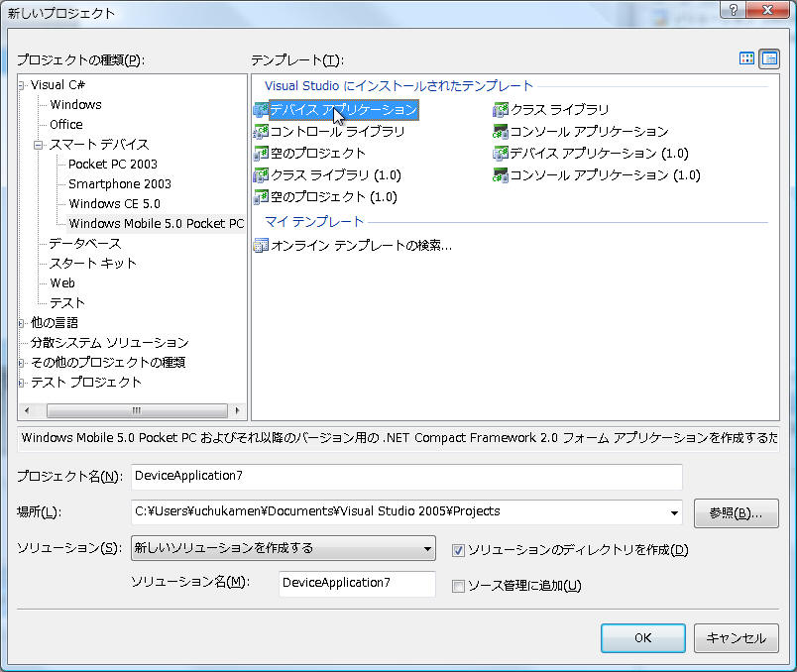Click the 他の言語 tree label
Screen dimensions: 797x672
click(x=55, y=323)
